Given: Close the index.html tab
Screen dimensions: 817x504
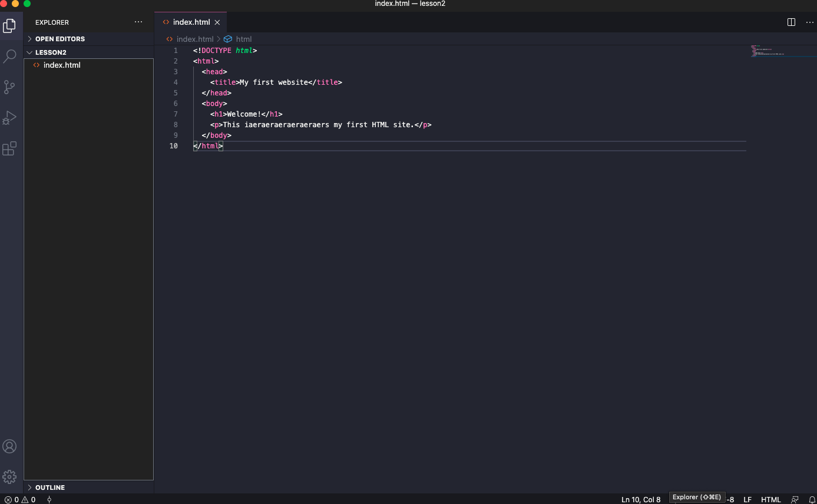Looking at the screenshot, I should point(217,22).
